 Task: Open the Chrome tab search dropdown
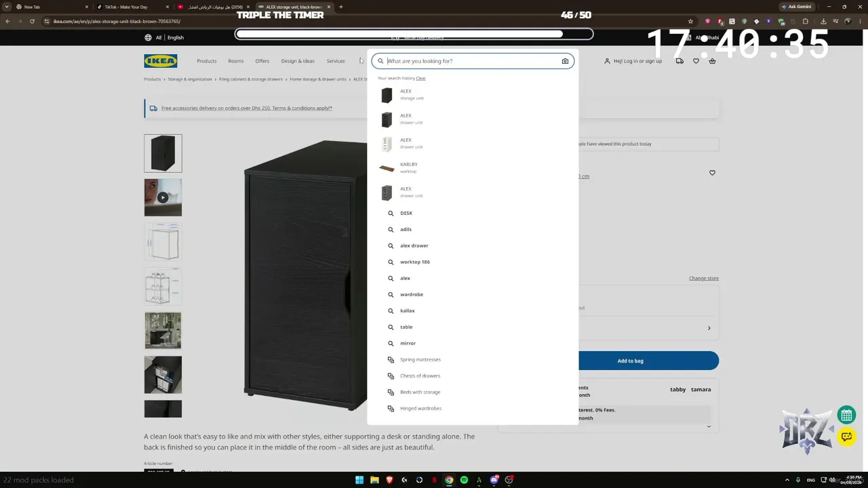point(7,7)
